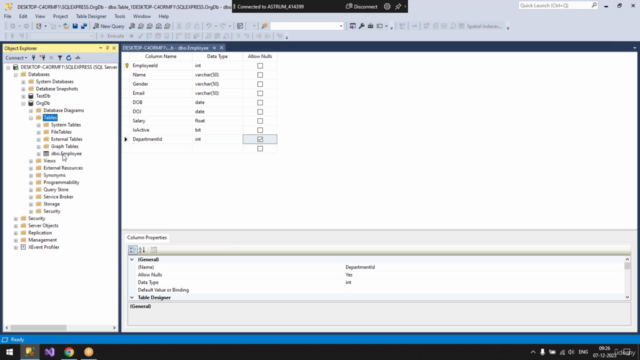The image size is (640, 360).
Task: Click the Properties wrench icon in toolbar
Action: pyautogui.click(x=362, y=26)
